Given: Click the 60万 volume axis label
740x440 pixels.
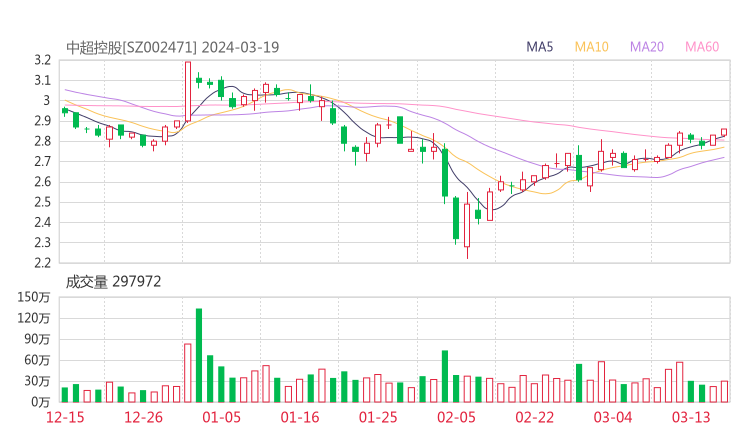Looking at the screenshot, I should [x=37, y=360].
